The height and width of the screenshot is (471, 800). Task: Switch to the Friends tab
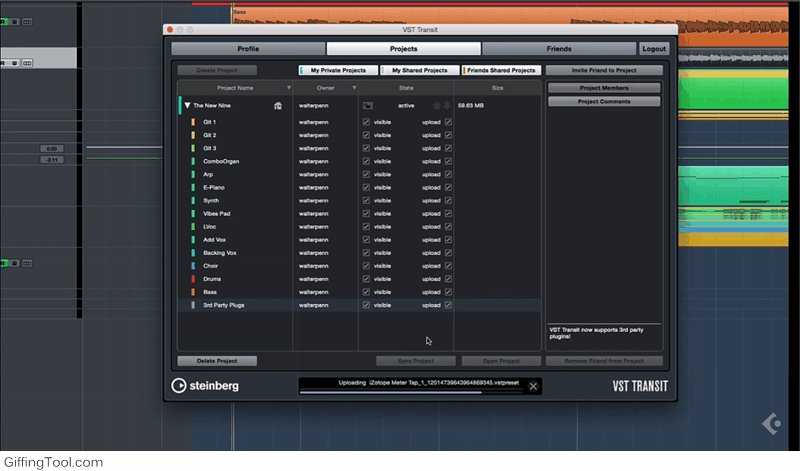[559, 48]
